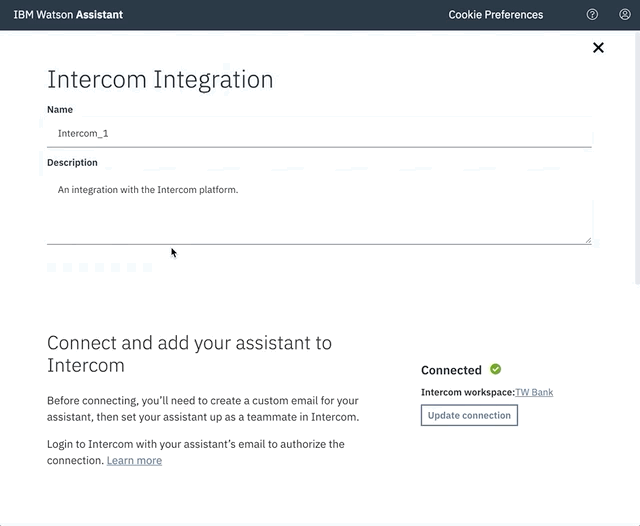Click the Before connecting instructions paragraph
Image resolution: width=640 pixels, height=526 pixels.
(x=202, y=408)
